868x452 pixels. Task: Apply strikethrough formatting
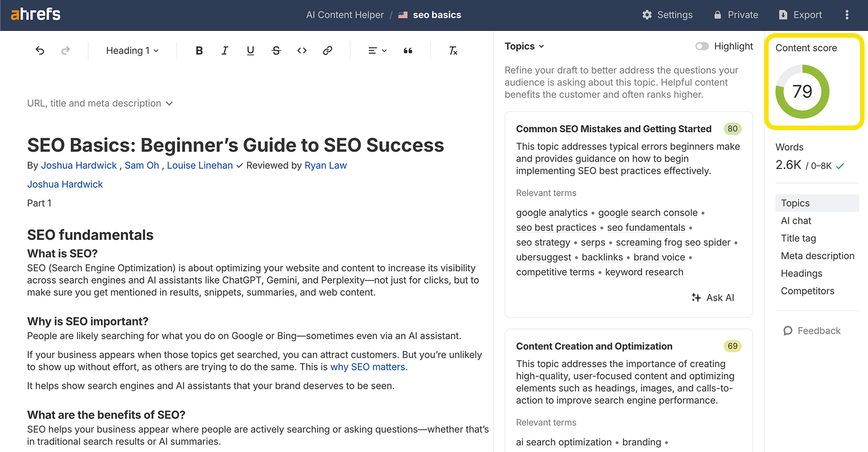276,50
